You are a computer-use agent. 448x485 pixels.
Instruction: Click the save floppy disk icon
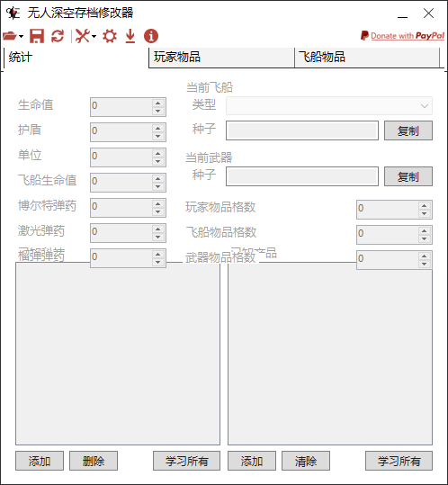pyautogui.click(x=37, y=36)
